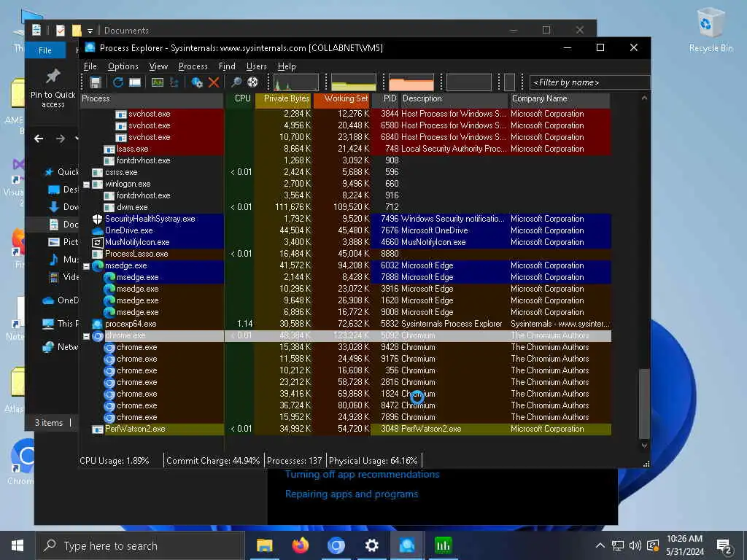Click the SecurityHealthSystray.exe shield icon
This screenshot has width=747, height=560.
coord(97,219)
